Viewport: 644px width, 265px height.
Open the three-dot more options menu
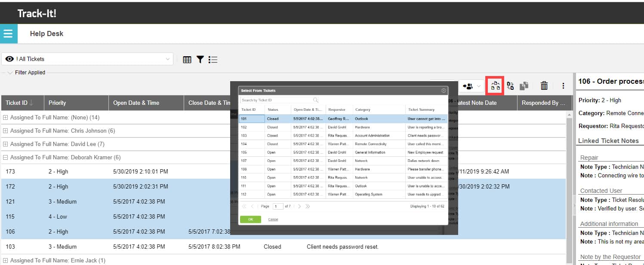pyautogui.click(x=563, y=86)
